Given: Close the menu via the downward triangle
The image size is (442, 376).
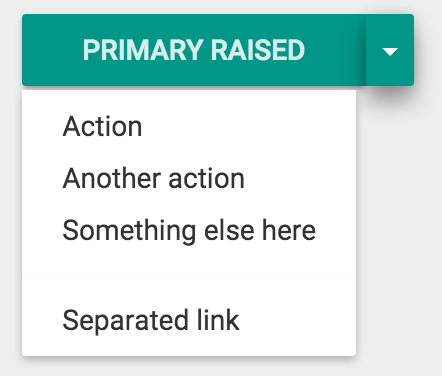Looking at the screenshot, I should [390, 50].
